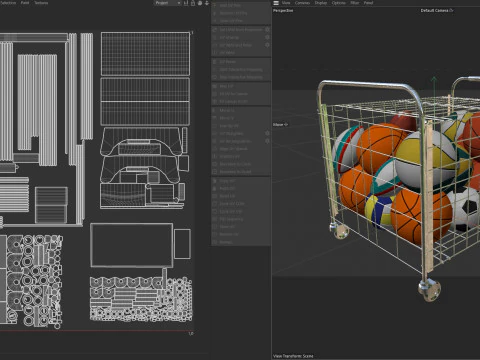
Task: Select the top dense grid UV island
Action: 145,54
